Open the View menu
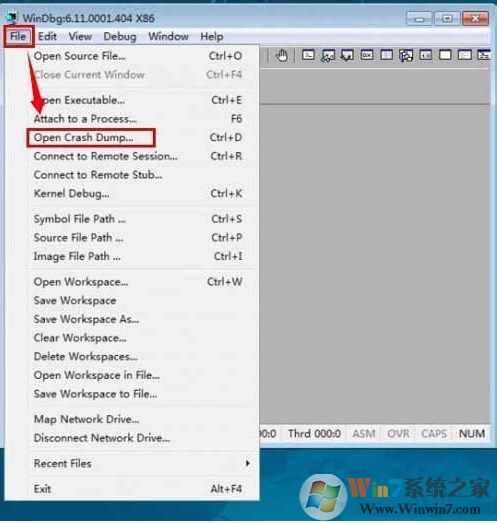 coord(80,36)
